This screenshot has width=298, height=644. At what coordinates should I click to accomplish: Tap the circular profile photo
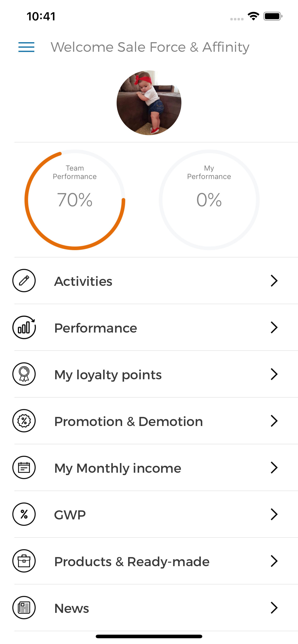tap(149, 103)
